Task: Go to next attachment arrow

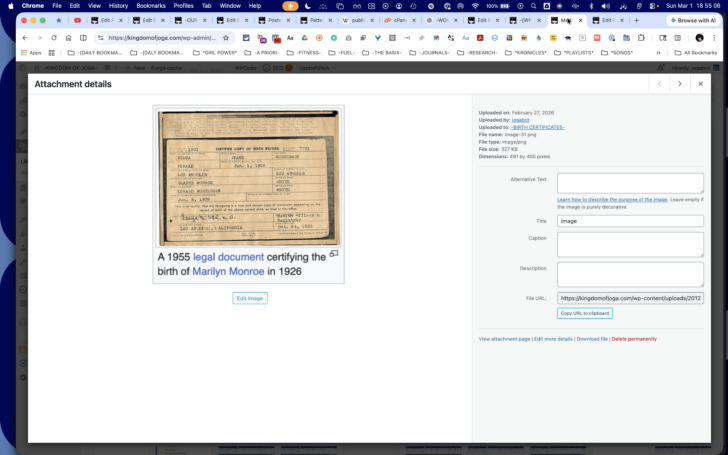Action: tap(680, 84)
